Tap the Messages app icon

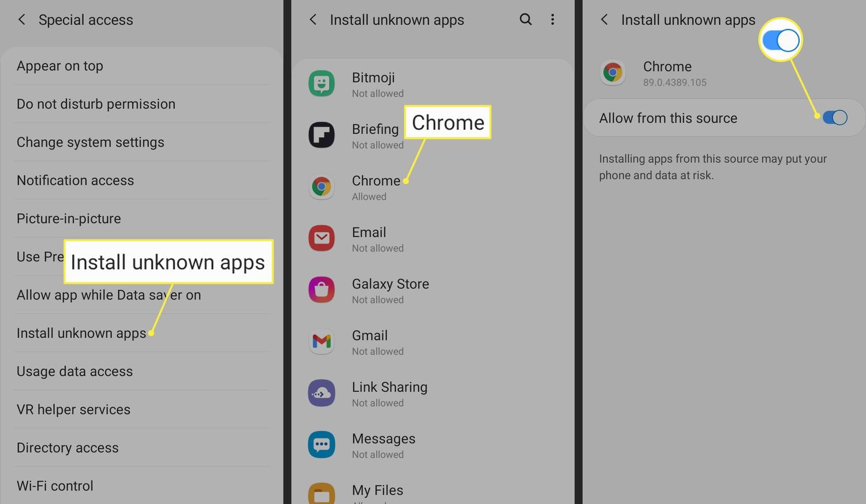tap(322, 445)
